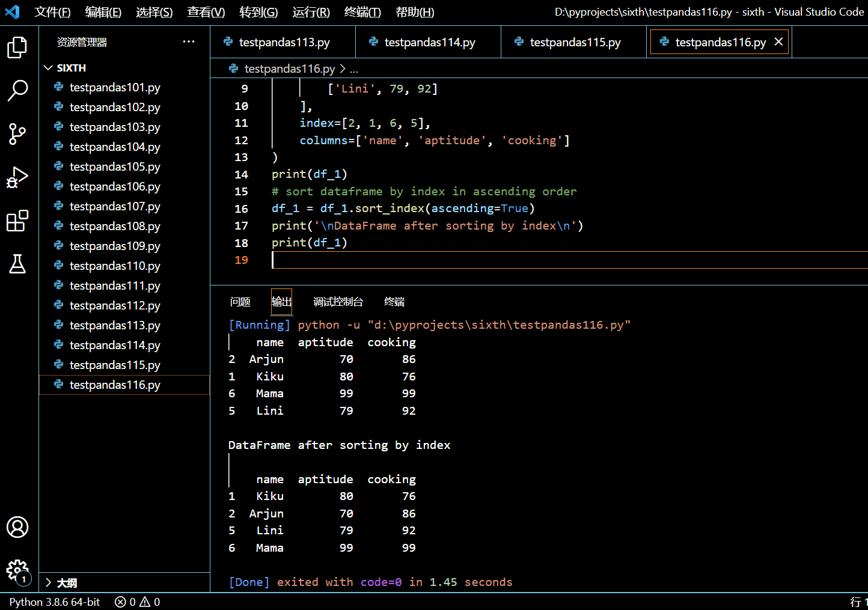Open the 转到(G) menu
The image size is (868, 610).
pyautogui.click(x=258, y=12)
